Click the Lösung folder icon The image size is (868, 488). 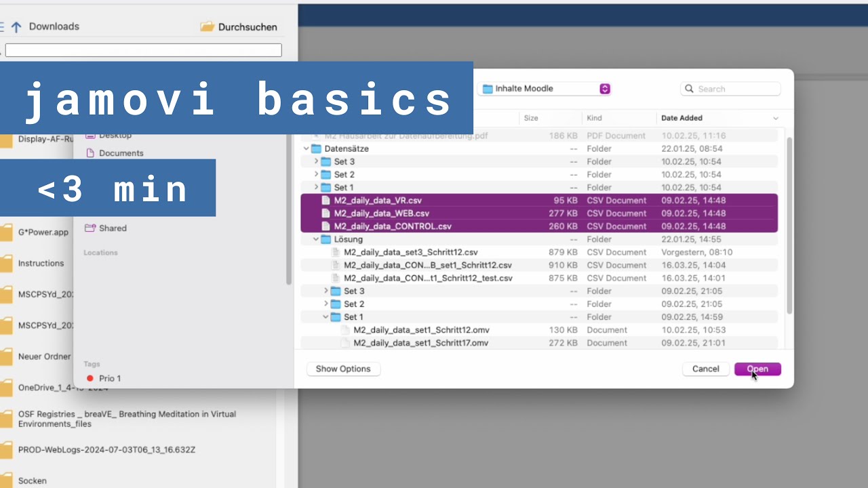coord(325,239)
